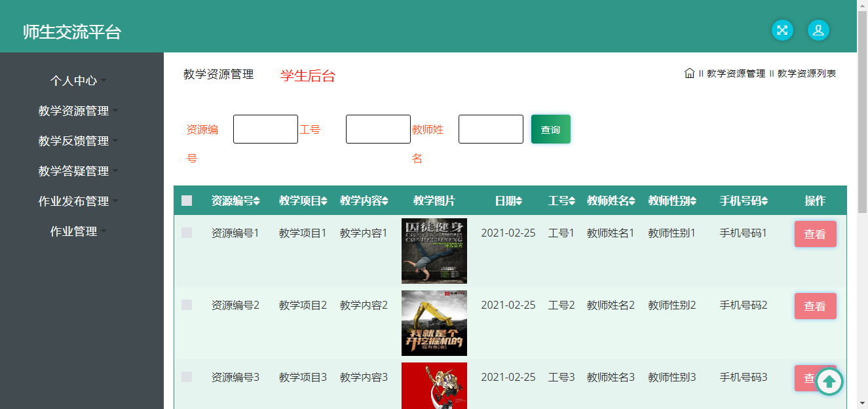Select the checkbox for 资源编号2 row
The height and width of the screenshot is (409, 868).
(x=187, y=305)
